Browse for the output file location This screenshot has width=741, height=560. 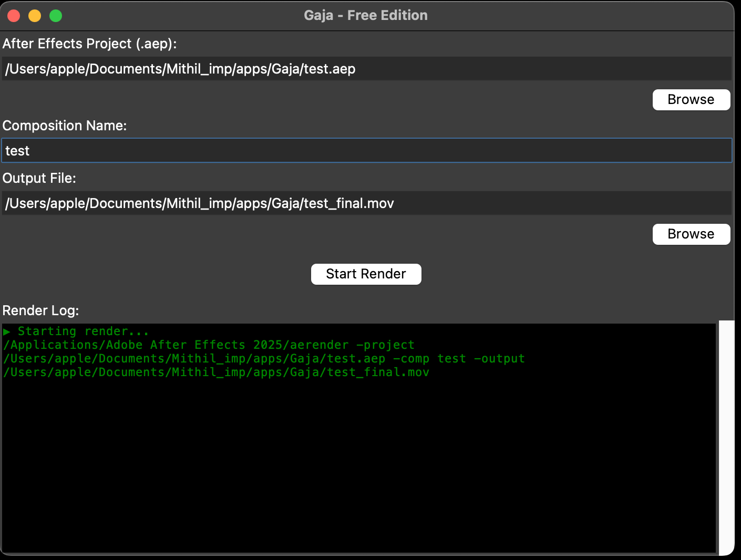coord(691,234)
